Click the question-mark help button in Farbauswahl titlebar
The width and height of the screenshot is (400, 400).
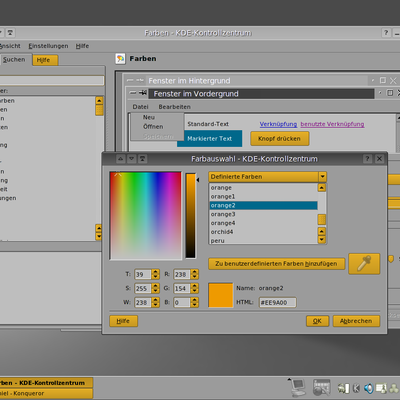367,159
